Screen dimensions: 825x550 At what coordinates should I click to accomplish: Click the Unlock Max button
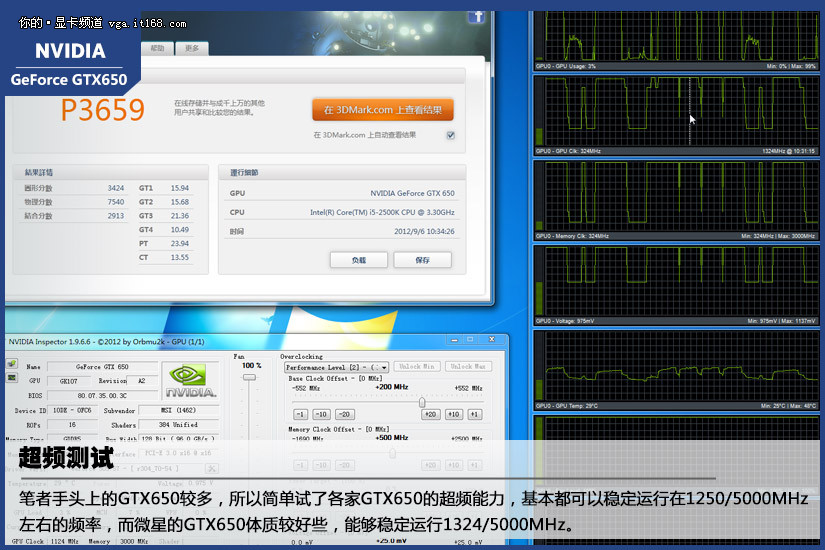(x=468, y=366)
